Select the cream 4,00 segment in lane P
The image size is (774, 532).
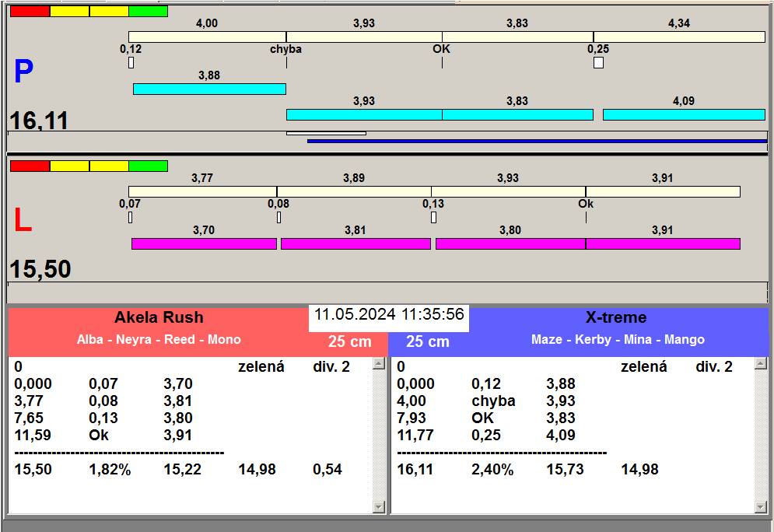pos(208,37)
